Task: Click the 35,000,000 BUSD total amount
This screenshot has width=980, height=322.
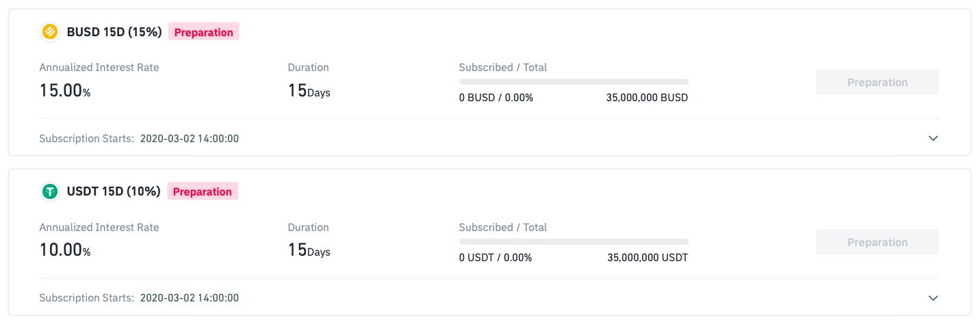Action: point(647,98)
